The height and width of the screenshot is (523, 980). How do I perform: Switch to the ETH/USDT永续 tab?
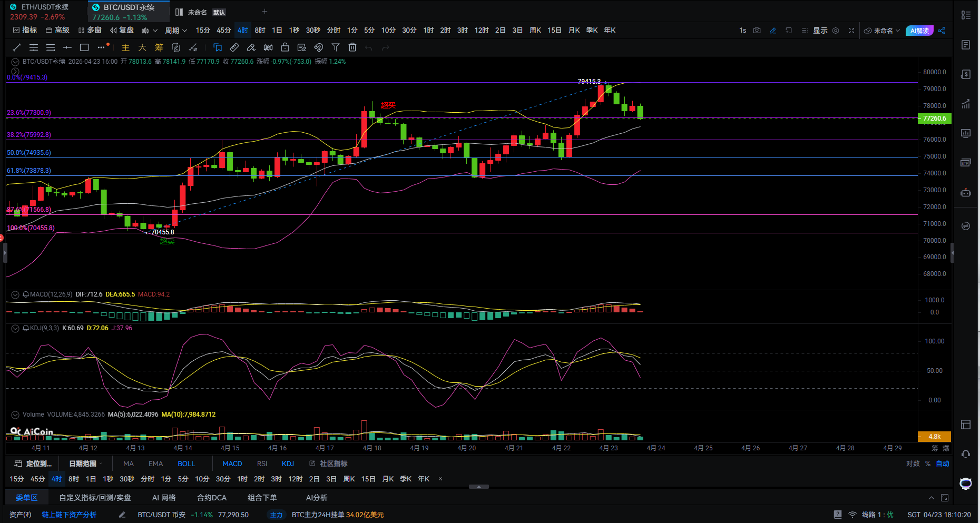click(x=44, y=7)
